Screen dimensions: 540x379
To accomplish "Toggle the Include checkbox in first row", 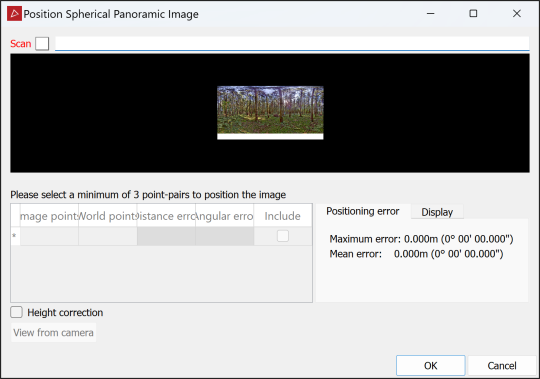I will click(x=283, y=236).
